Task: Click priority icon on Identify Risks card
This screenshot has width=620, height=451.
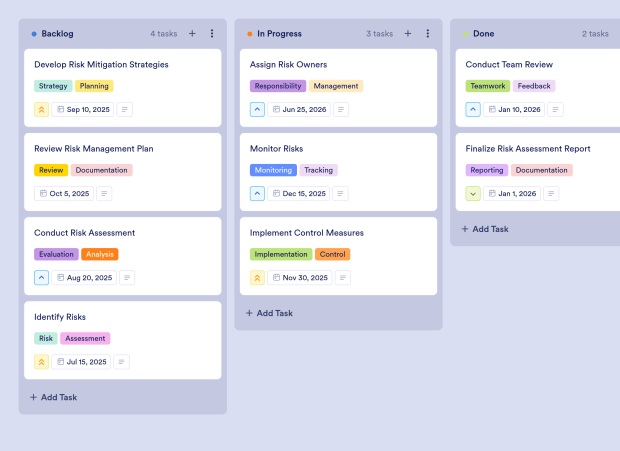Action: click(x=42, y=361)
